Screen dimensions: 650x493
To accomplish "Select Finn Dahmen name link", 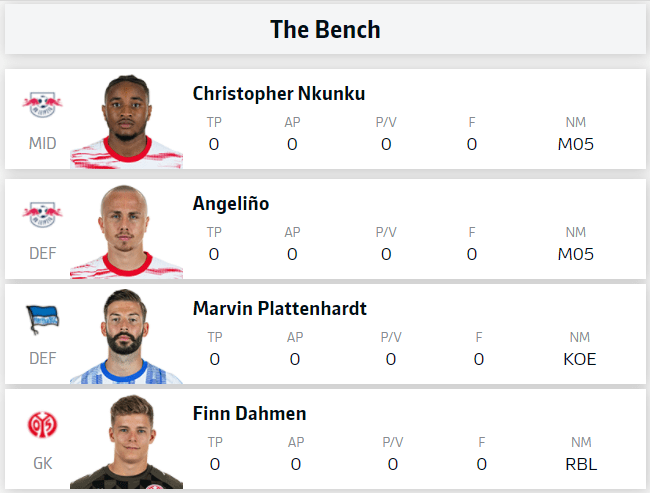I will [x=250, y=413].
